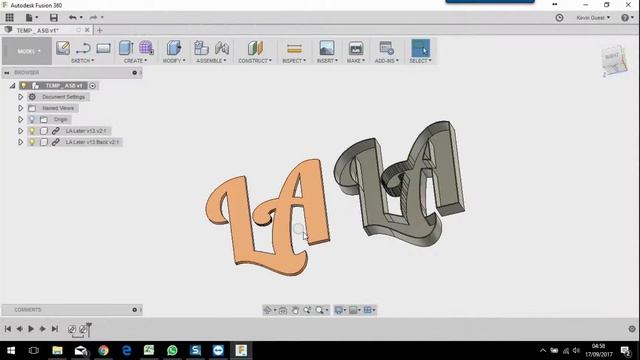
Task: Open the Kevin Guest account dropdown
Action: click(x=593, y=18)
